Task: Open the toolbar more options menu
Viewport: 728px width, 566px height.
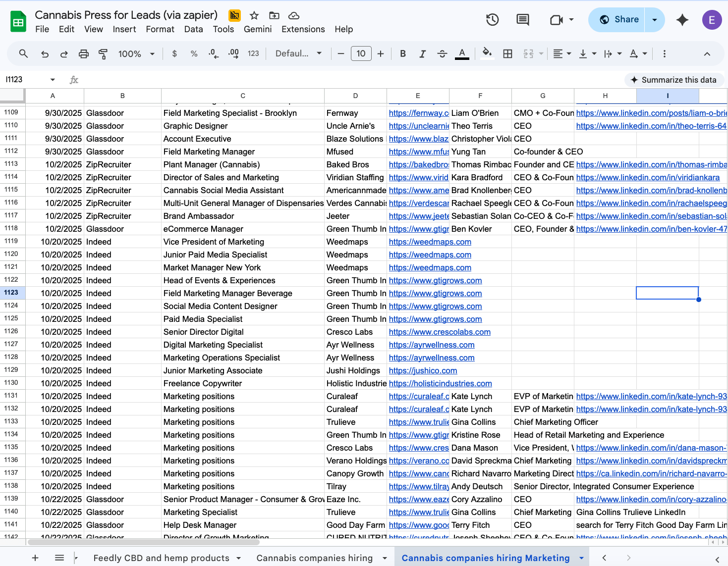Action: tap(665, 53)
